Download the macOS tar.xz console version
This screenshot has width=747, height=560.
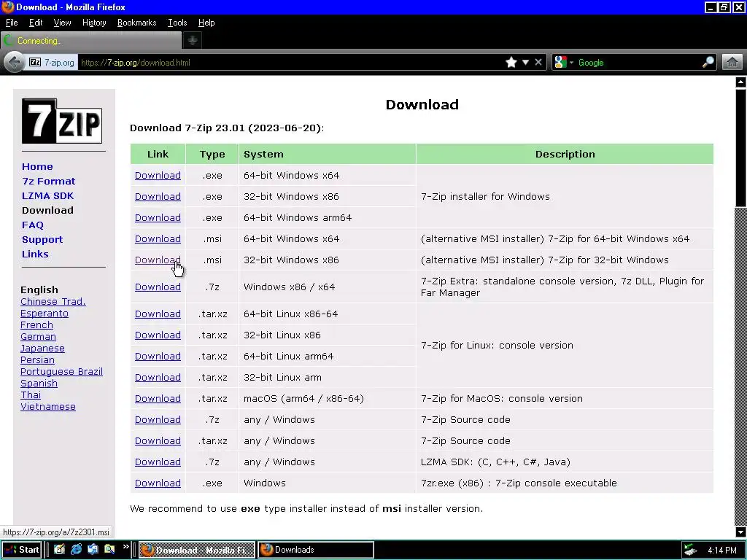(x=158, y=399)
